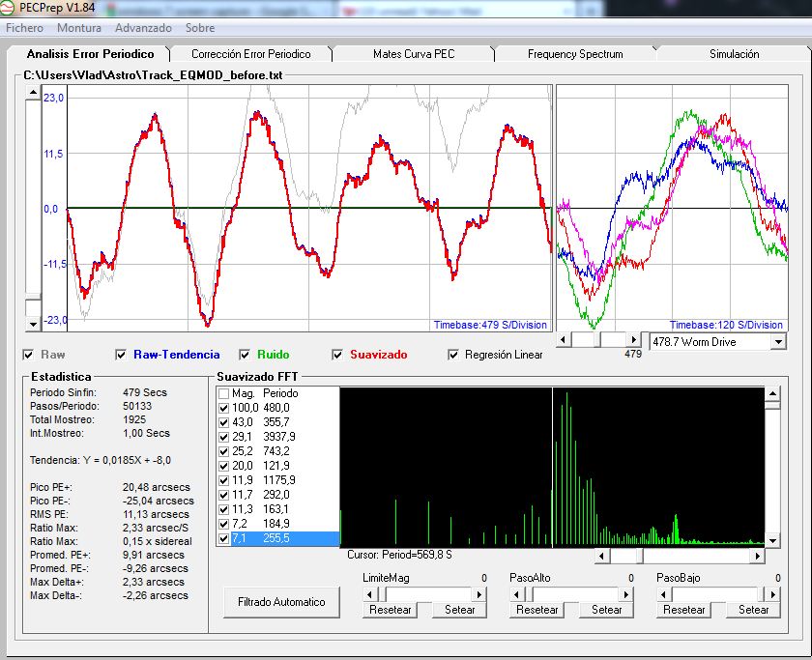Uncheck the 7,1 255,5 FFT row
Image resolution: width=812 pixels, height=660 pixels.
click(223, 538)
